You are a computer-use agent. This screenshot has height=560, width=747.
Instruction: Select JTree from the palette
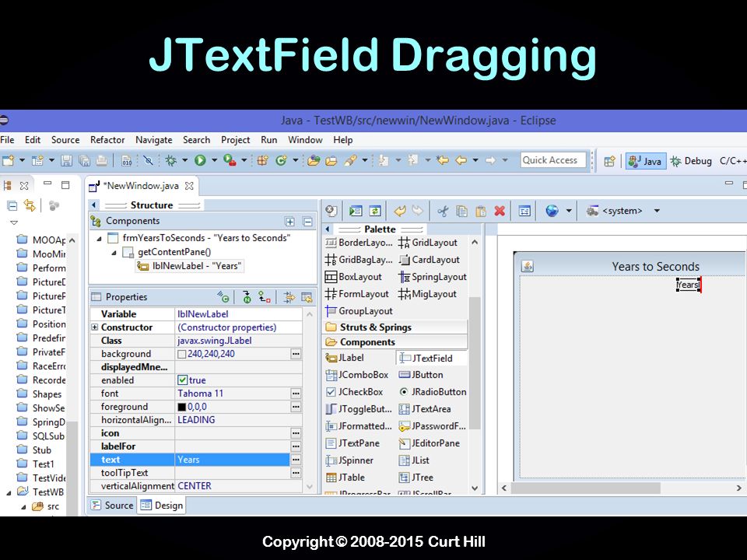pos(416,477)
